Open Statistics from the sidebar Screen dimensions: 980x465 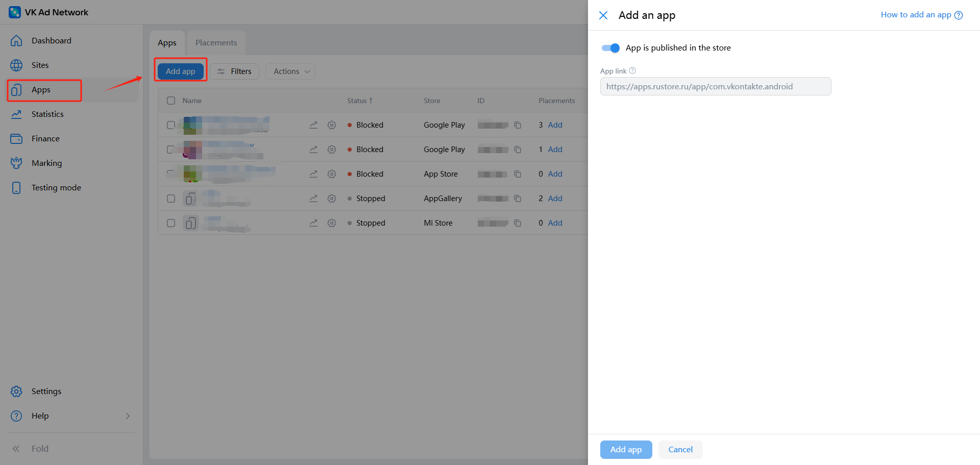pos(47,114)
